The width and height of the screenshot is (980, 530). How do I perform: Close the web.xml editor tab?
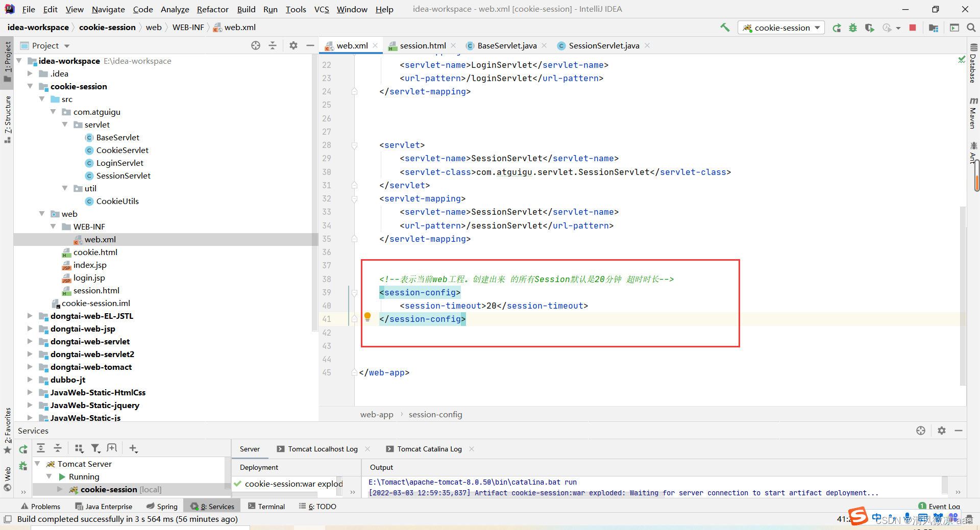pos(375,45)
